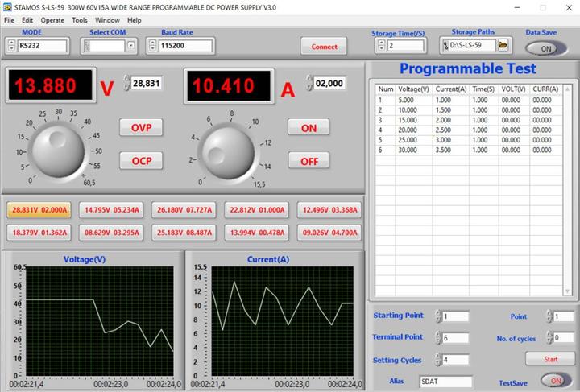The image size is (580, 392).
Task: Select preset 08.629V 03.295A
Action: click(x=111, y=233)
